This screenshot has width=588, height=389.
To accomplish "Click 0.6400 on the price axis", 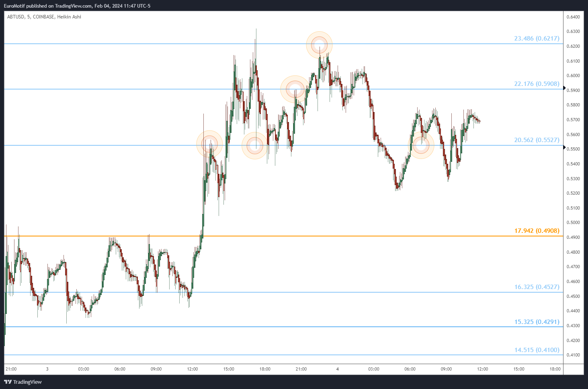I will tap(573, 17).
